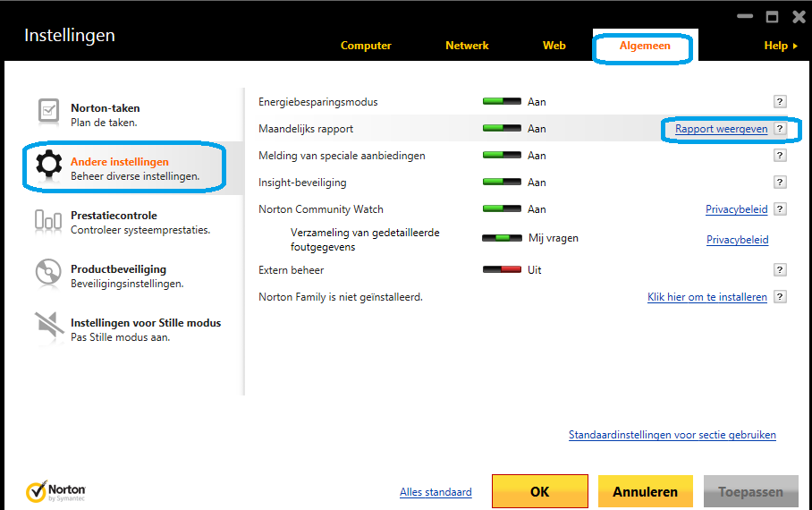Viewport: 812px width, 510px height.
Task: Open Privacybeleid link for foutgegevens
Action: (737, 240)
